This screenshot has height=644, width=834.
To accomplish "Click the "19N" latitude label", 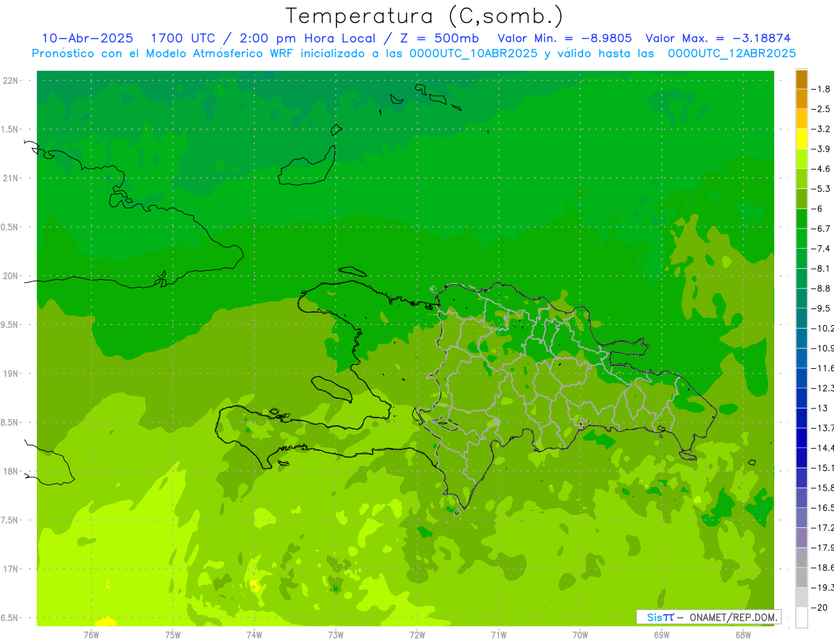I will point(12,374).
